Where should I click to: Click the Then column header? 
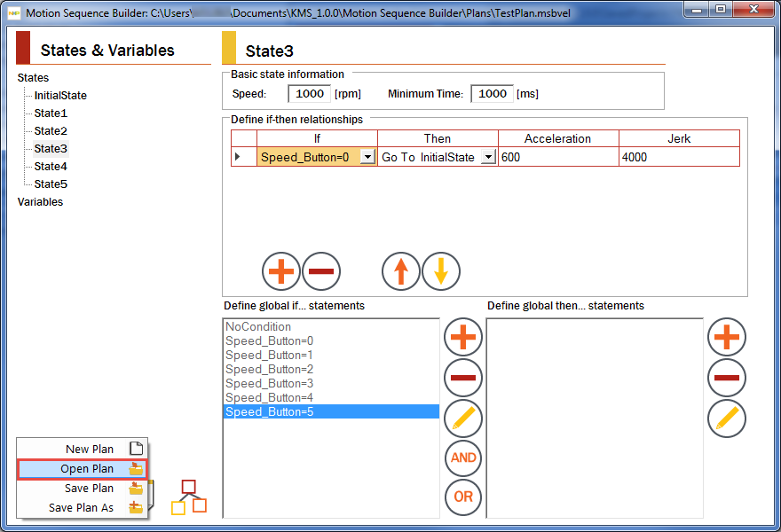click(x=438, y=138)
